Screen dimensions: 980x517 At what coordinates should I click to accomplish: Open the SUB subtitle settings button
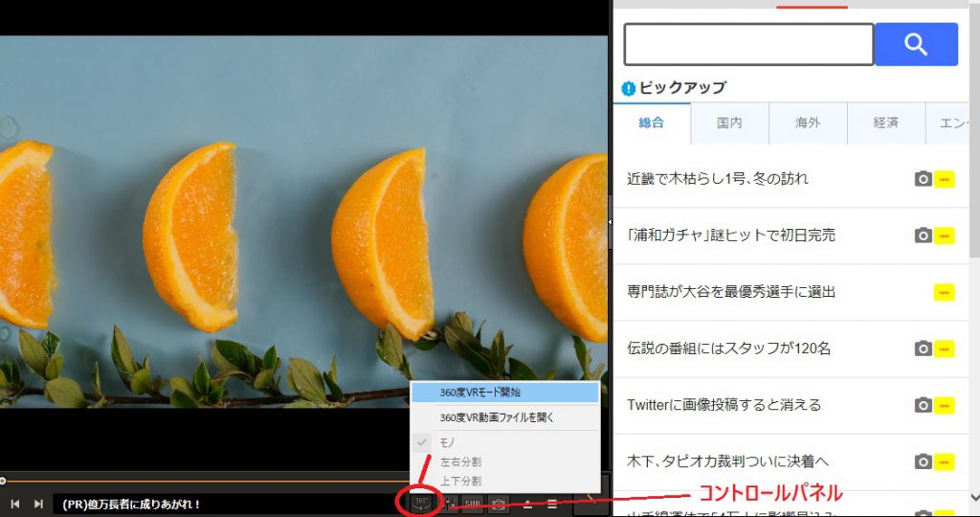click(x=473, y=504)
